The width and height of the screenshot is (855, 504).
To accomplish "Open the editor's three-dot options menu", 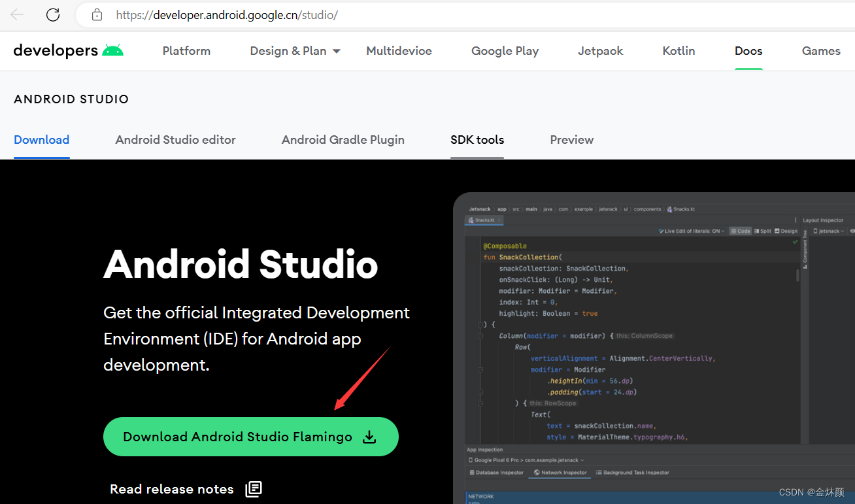I will click(x=796, y=220).
